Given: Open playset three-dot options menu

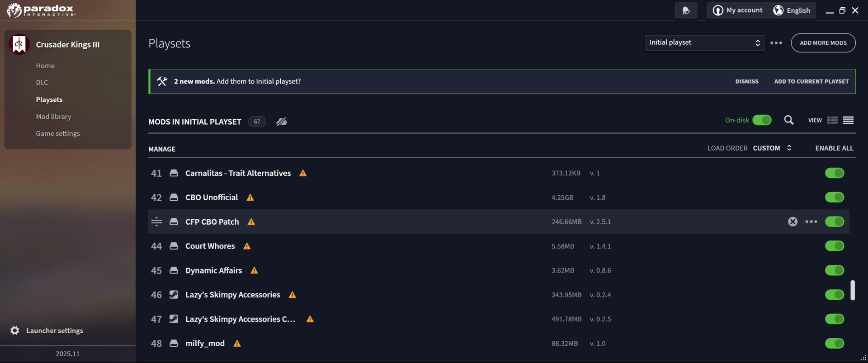Looking at the screenshot, I should pyautogui.click(x=776, y=43).
